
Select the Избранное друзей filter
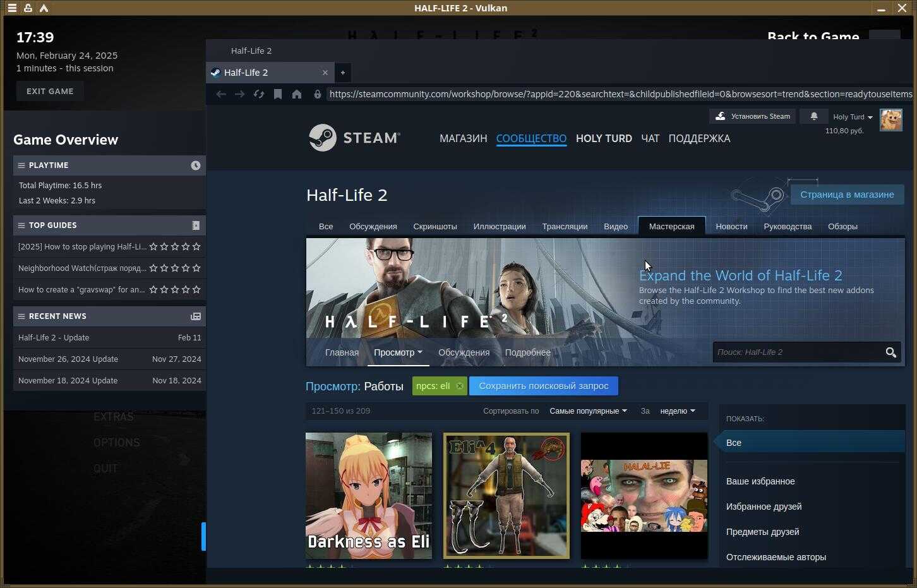(x=764, y=507)
